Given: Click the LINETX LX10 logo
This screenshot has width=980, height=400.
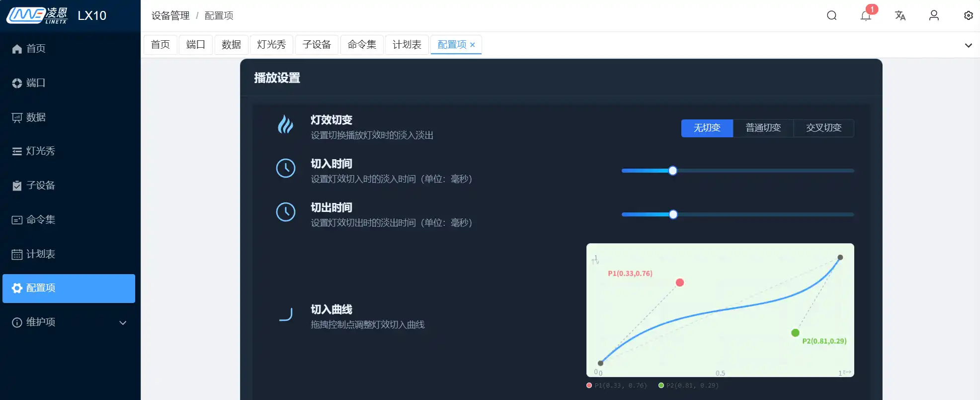Looking at the screenshot, I should click(57, 15).
